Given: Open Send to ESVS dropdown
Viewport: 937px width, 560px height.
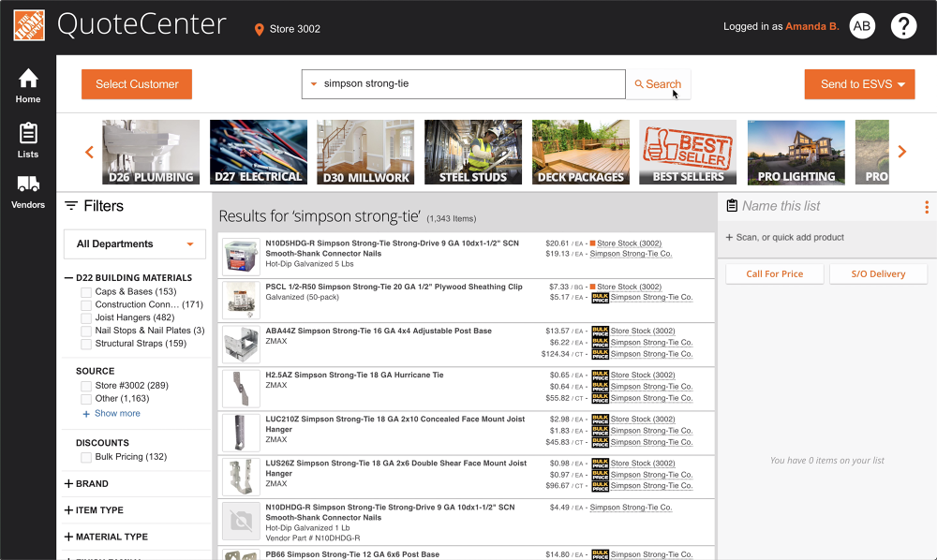Looking at the screenshot, I should (859, 84).
